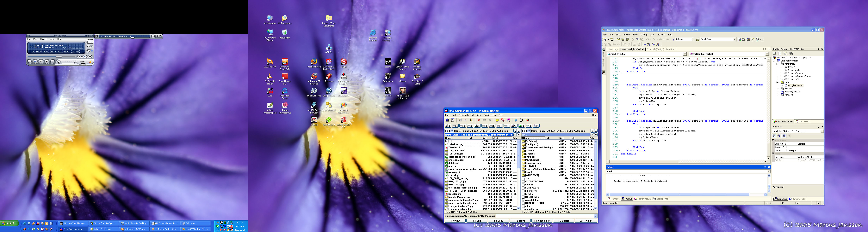Click Refresh icon in Solution Explorer
Image resolution: width=868 pixels, height=232 pixels.
780,54
